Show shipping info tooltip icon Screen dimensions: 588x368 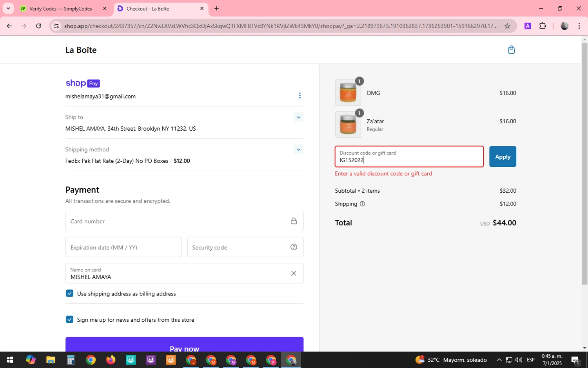point(362,204)
